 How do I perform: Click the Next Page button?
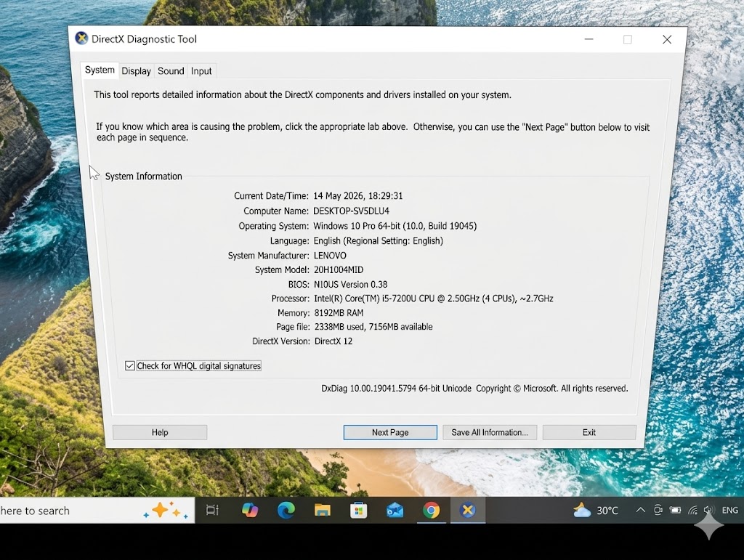pyautogui.click(x=390, y=432)
